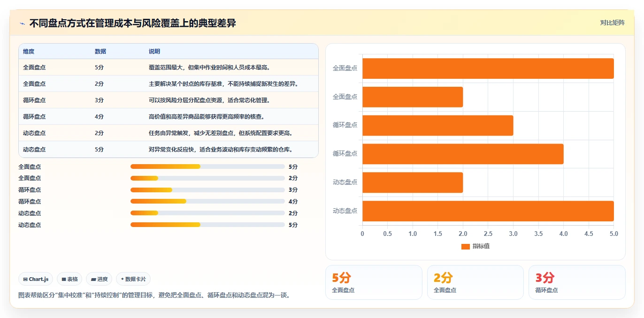Click the 4.5 tick label on the x-axis
This screenshot has width=644, height=318.
[x=589, y=234]
